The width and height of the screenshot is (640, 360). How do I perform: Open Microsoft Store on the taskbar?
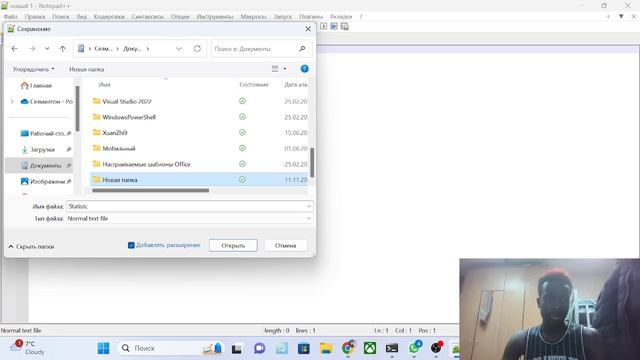coord(304,348)
